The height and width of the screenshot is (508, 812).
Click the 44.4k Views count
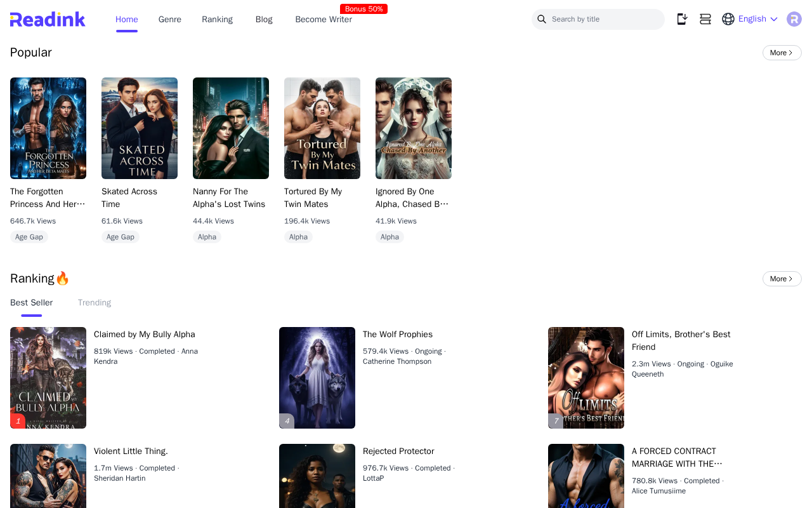click(x=213, y=221)
